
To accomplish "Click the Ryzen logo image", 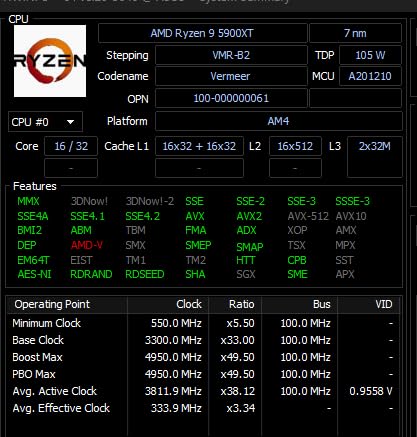I will click(x=50, y=61).
